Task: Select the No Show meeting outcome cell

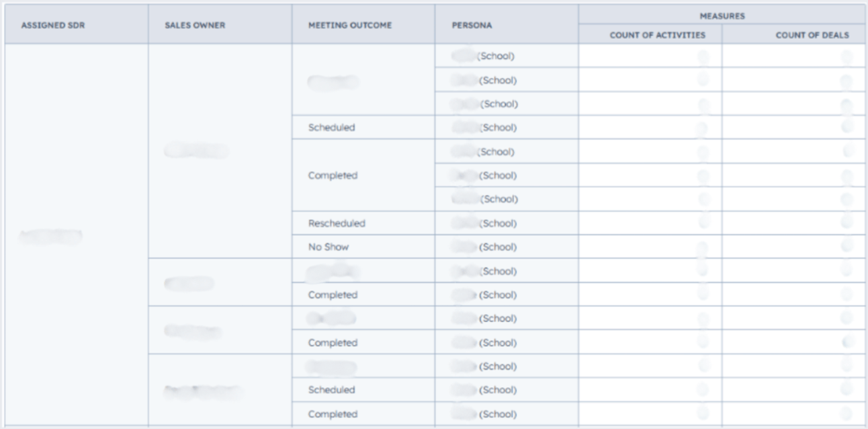Action: click(x=329, y=247)
